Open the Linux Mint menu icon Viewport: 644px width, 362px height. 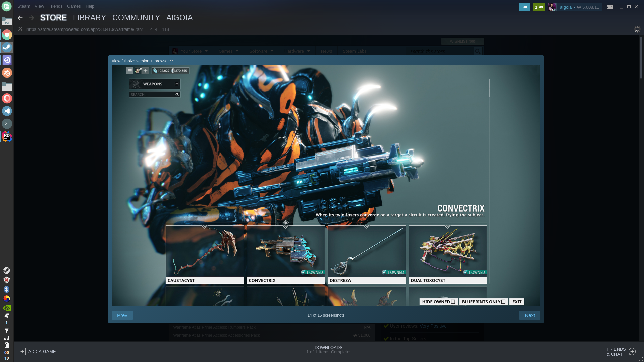(7, 6)
